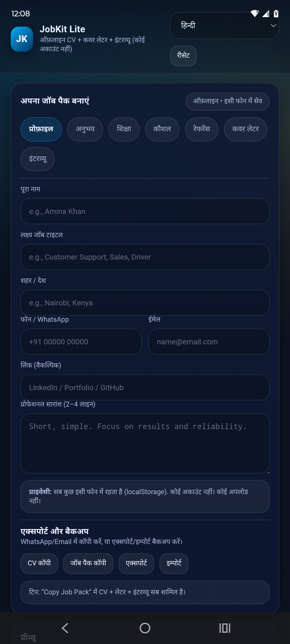
Task: Open the रेफरेंस tab
Action: click(201, 129)
